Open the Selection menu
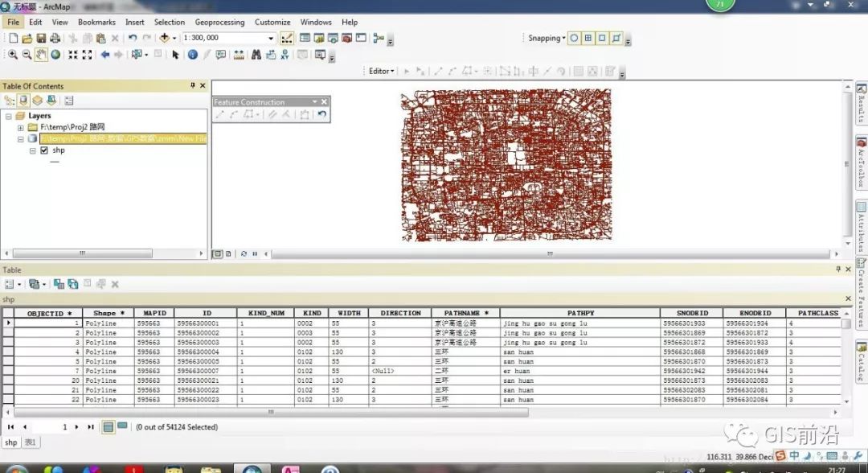 point(170,23)
